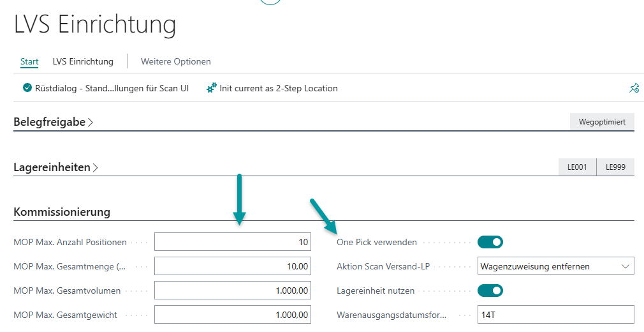This screenshot has width=644, height=332.
Task: Click the MOP Max. Anzahl Positionen field
Action: point(232,242)
